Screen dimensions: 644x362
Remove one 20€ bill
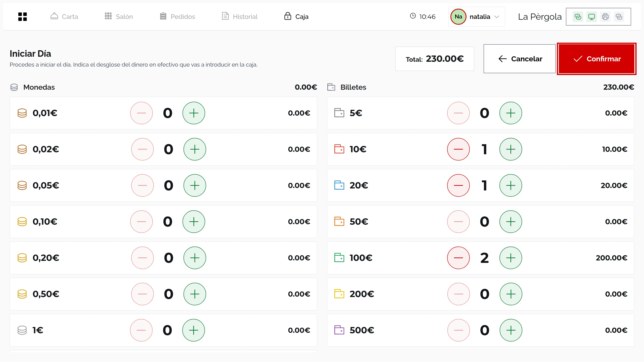click(x=458, y=185)
